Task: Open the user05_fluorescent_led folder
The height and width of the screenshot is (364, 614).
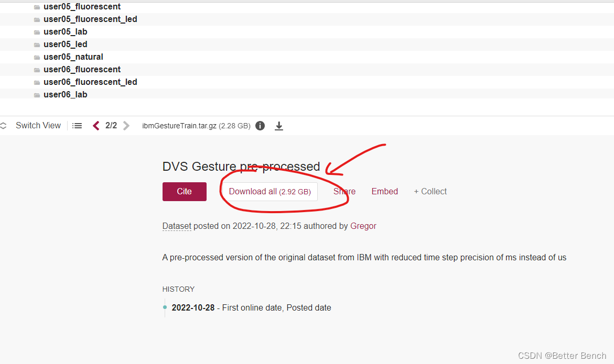Action: (90, 19)
